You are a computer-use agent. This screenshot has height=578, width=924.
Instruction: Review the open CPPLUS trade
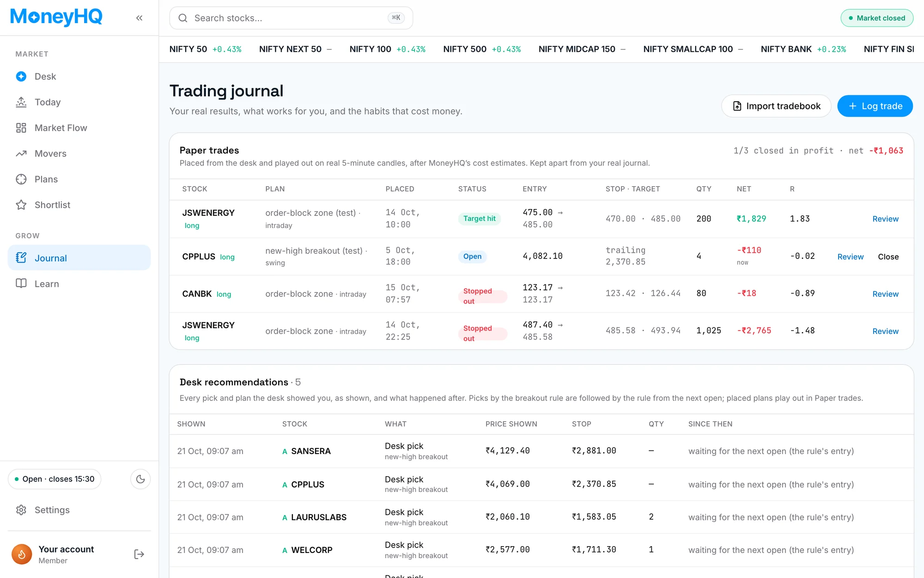click(850, 257)
